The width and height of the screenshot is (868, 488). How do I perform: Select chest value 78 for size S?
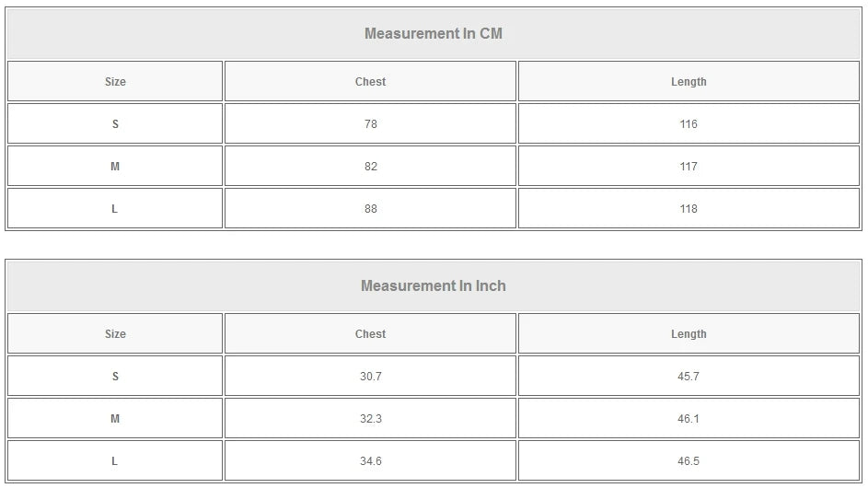[370, 124]
